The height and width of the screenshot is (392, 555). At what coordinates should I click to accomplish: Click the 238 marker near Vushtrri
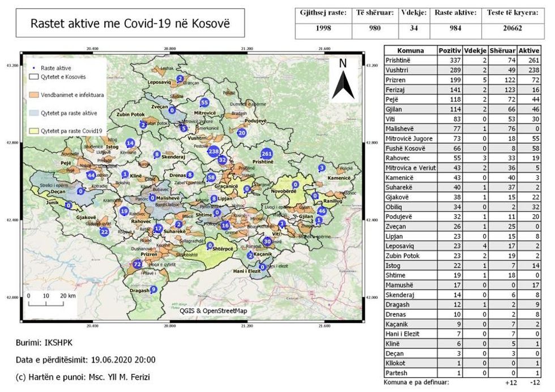click(x=214, y=151)
